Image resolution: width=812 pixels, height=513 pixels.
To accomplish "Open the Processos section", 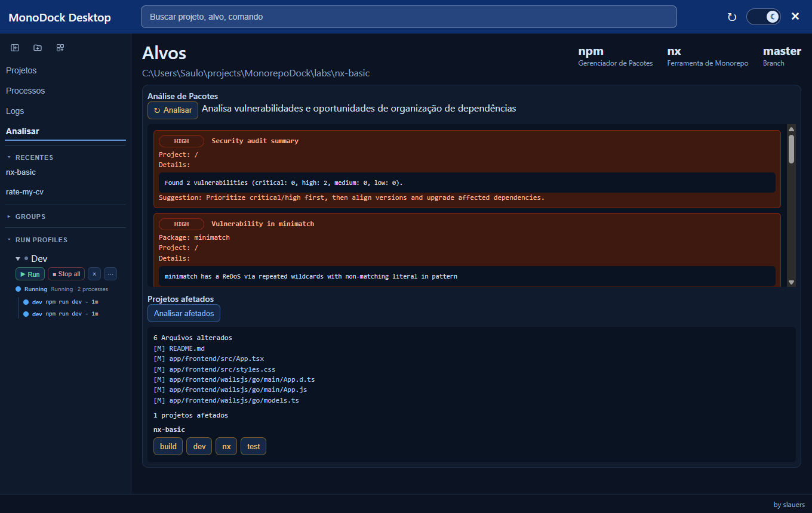I will (26, 91).
